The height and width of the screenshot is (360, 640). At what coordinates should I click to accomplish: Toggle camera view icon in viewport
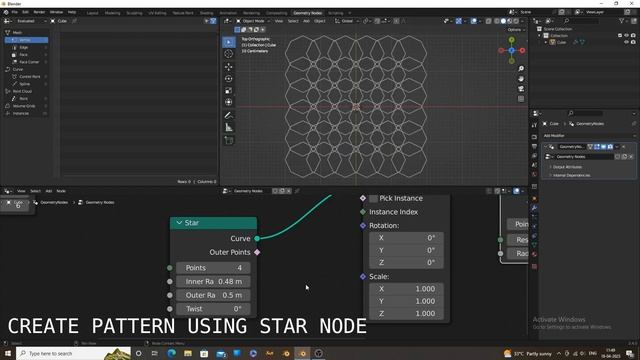(521, 89)
